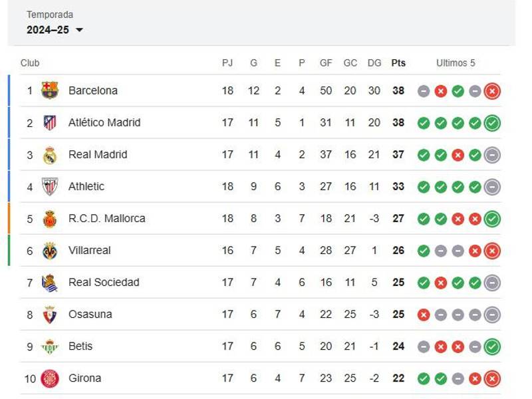Click the R.C.D. Mallorca badge
Image resolution: width=532 pixels, height=399 pixels.
click(x=51, y=218)
